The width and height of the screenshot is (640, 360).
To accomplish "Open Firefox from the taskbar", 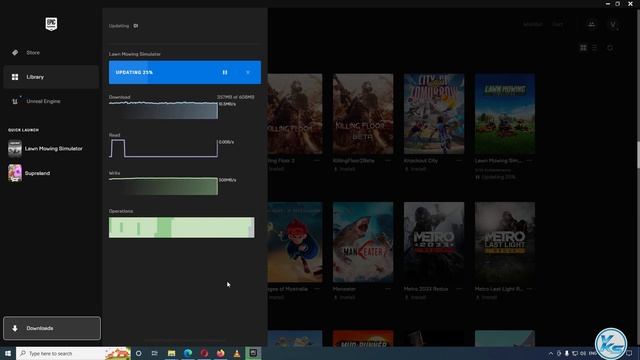I will (220, 353).
